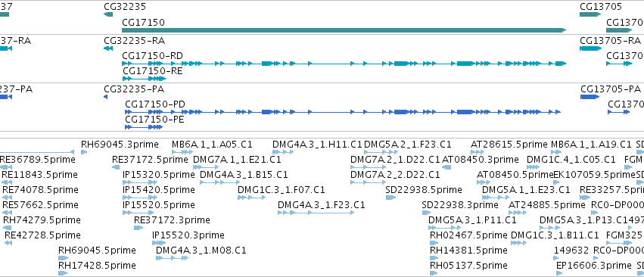Click the CG32235-PA protein label
This screenshot has height=277, width=644.
click(x=134, y=89)
